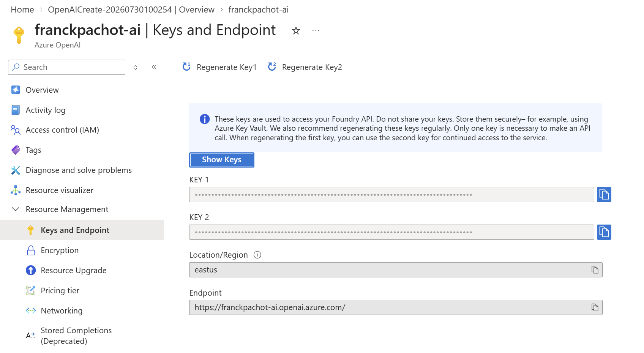This screenshot has height=353, width=644.
Task: Click the masked KEY 1 field
Action: 391,195
